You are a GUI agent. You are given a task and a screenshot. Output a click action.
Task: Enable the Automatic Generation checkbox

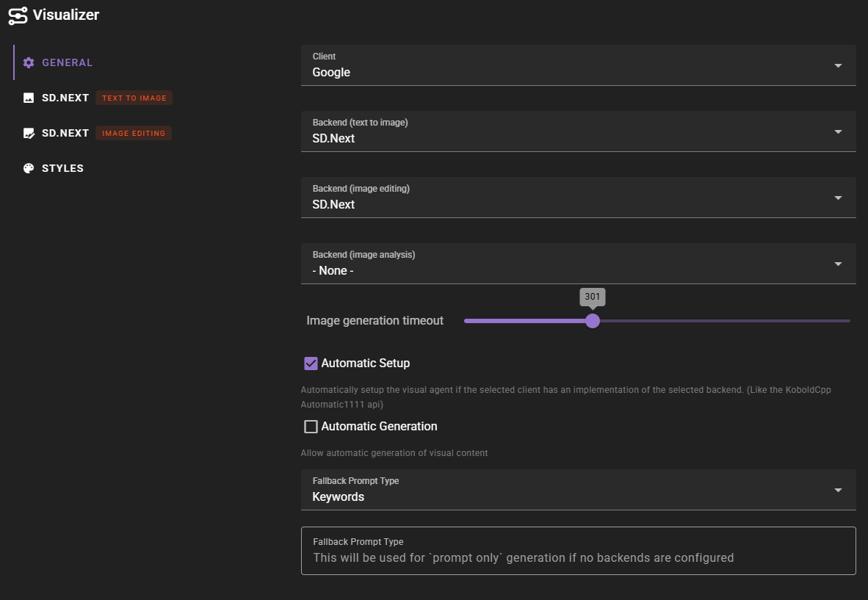(x=311, y=426)
